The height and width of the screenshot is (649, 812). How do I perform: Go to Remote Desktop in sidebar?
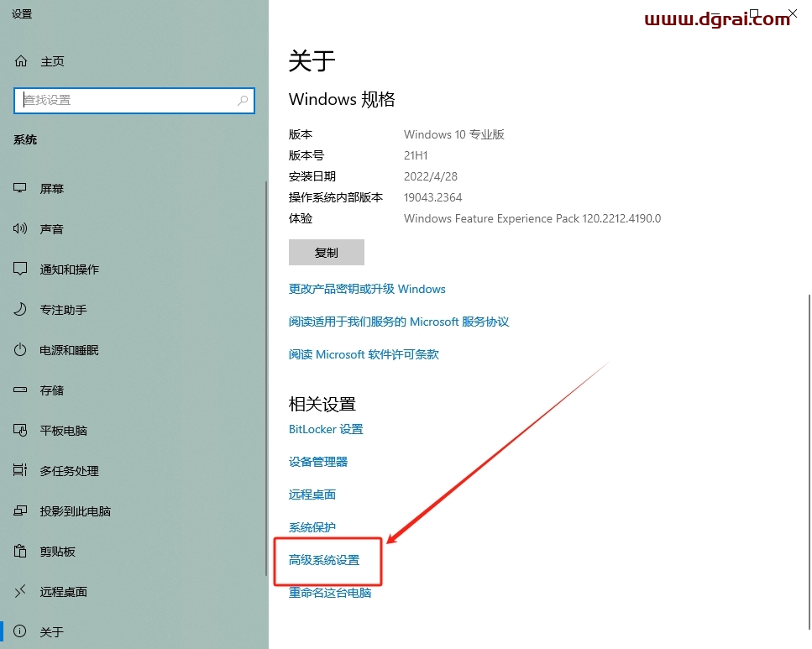(63, 592)
